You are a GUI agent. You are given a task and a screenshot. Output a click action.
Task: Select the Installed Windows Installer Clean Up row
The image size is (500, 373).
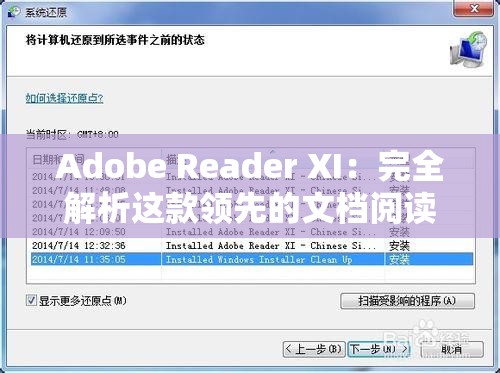pyautogui.click(x=252, y=259)
